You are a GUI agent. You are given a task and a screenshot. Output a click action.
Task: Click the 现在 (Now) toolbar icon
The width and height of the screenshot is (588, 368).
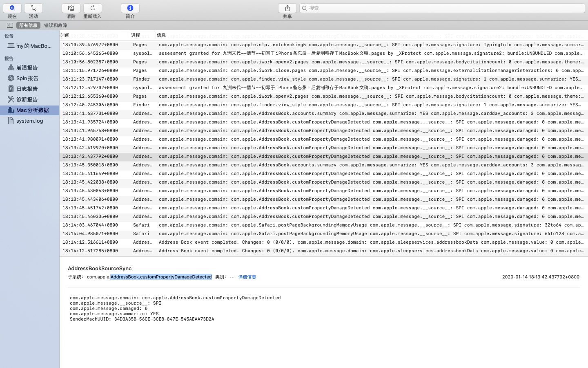click(x=12, y=8)
